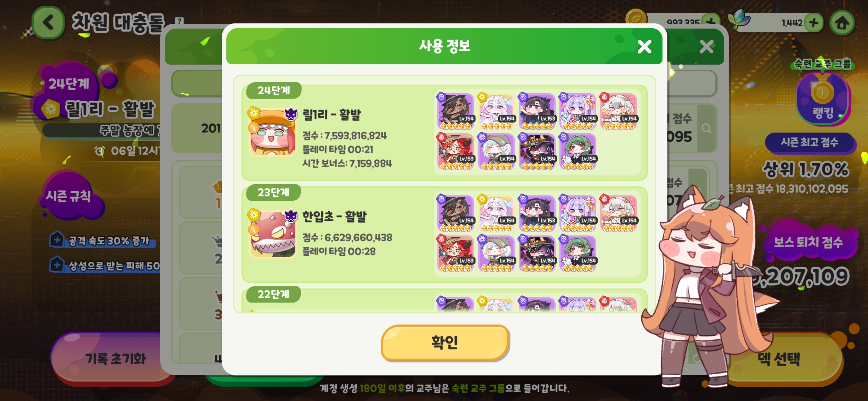
Task: Click the green back arrow button
Action: [x=48, y=23]
